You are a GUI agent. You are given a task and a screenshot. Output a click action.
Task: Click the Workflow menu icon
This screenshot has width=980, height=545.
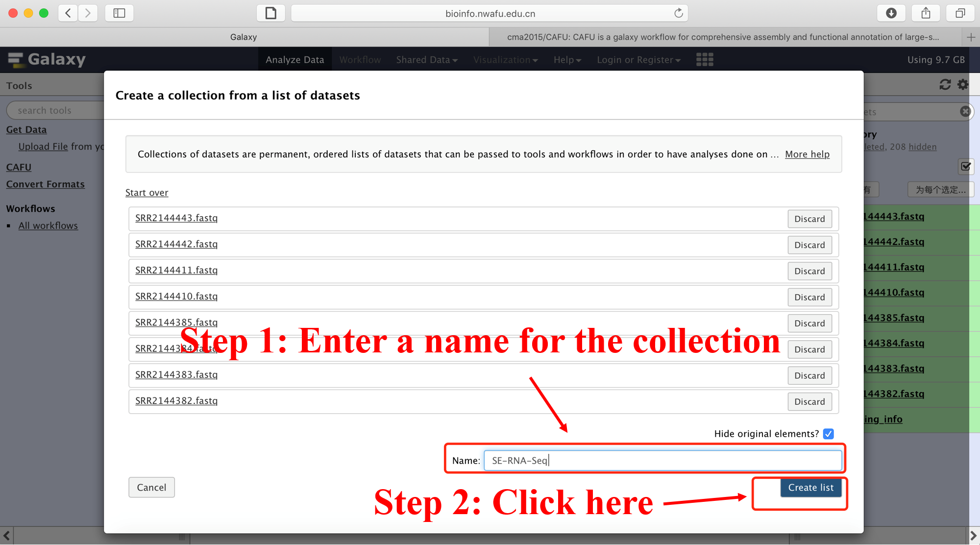(x=360, y=60)
